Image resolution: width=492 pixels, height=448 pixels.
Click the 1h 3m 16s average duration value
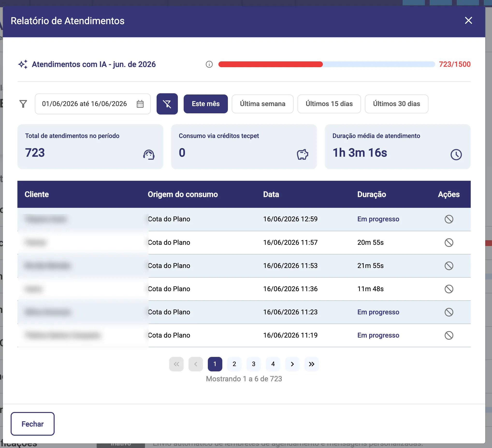360,153
